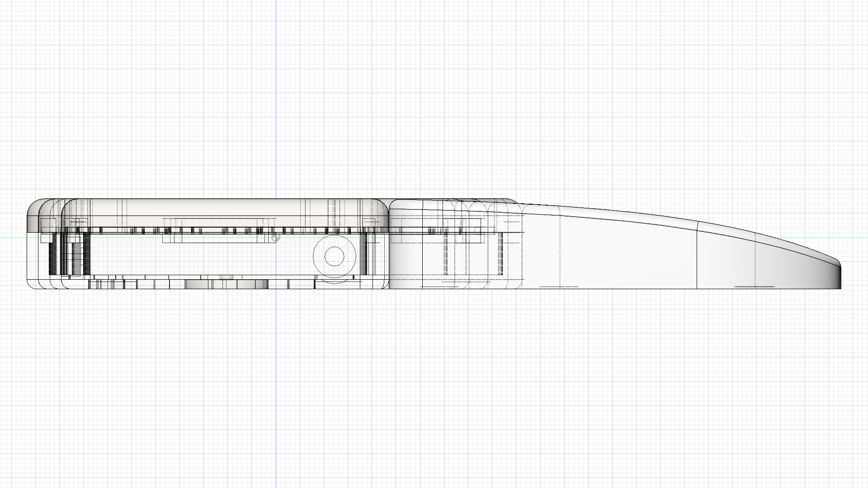The image size is (868, 488).
Task: Click the small gray origin point marker
Action: [276, 238]
